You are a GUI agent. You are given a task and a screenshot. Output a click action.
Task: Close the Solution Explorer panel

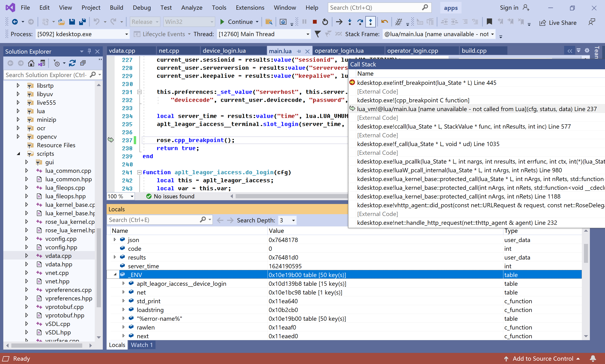[97, 51]
